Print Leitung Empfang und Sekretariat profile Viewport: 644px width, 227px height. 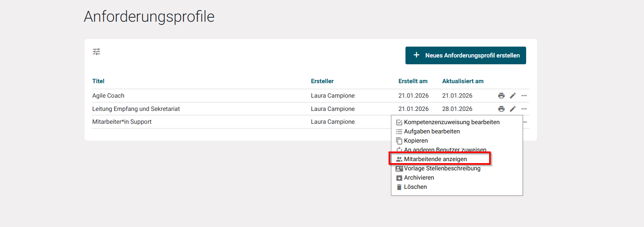(x=501, y=109)
